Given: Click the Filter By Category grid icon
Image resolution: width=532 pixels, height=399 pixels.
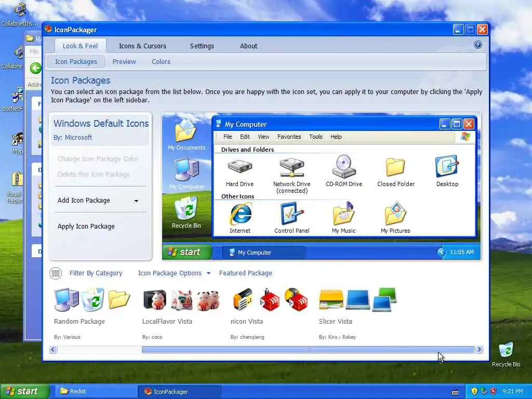Looking at the screenshot, I should [56, 273].
